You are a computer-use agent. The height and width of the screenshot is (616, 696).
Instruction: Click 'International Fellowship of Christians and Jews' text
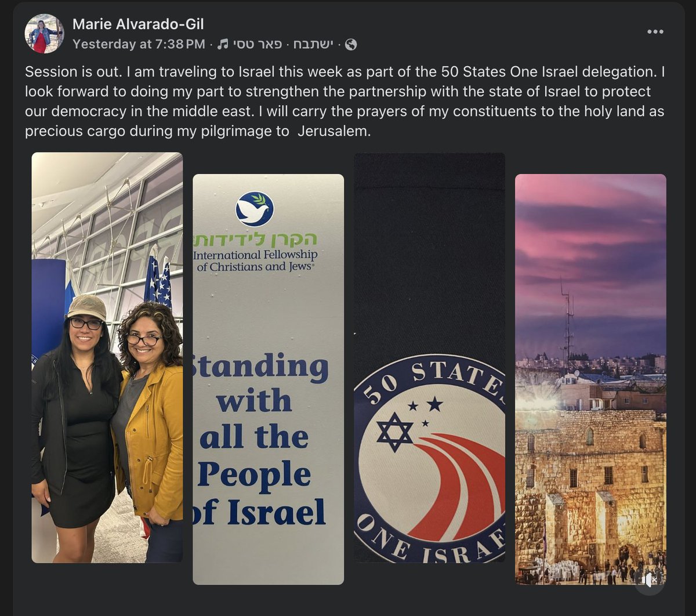point(255,260)
